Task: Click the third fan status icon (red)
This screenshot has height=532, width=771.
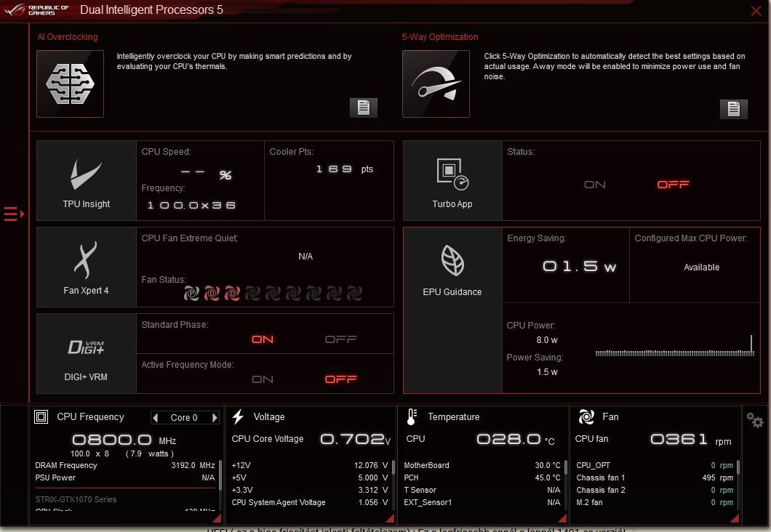Action: (x=232, y=294)
